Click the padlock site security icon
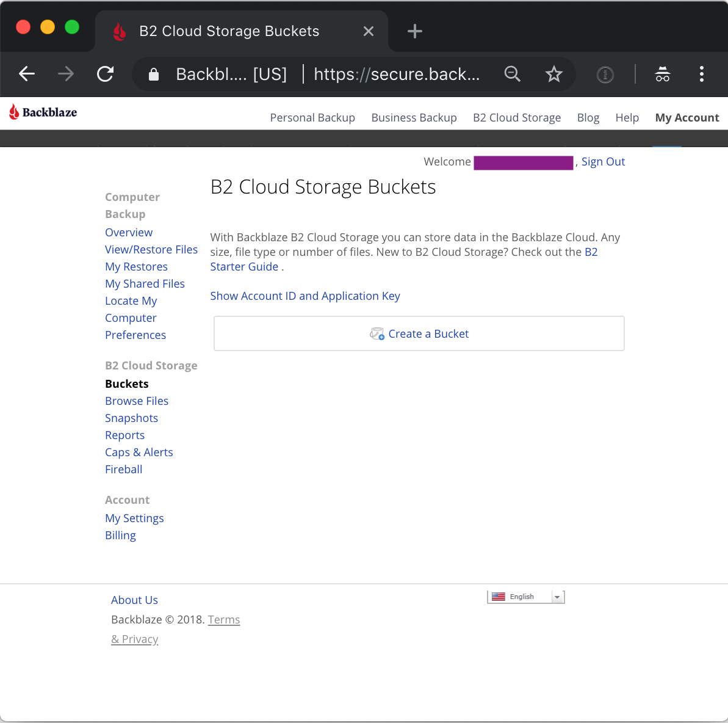The height and width of the screenshot is (723, 728). pos(154,74)
